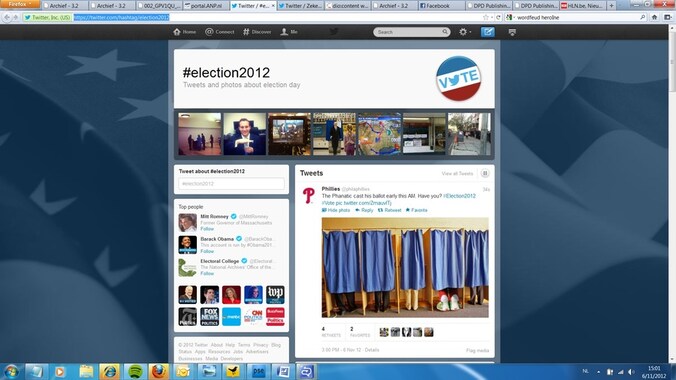Open the settings gear menu
This screenshot has width=676, height=380.
point(465,32)
